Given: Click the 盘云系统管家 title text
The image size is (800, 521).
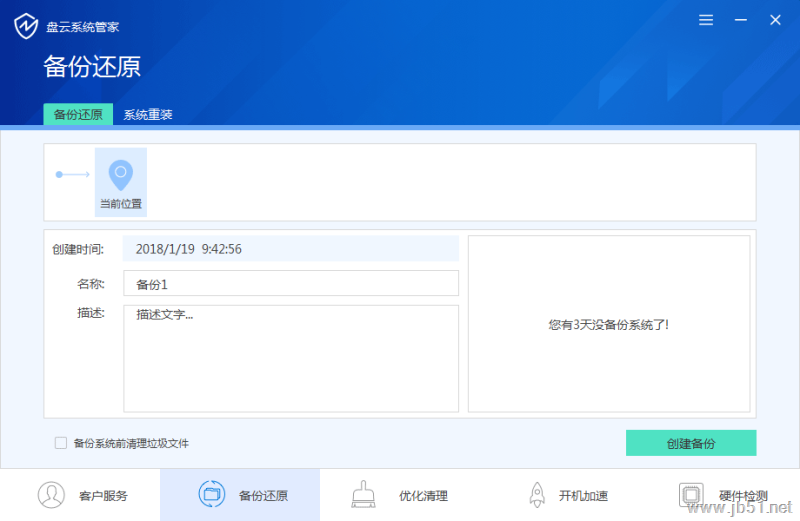Looking at the screenshot, I should coord(83,27).
